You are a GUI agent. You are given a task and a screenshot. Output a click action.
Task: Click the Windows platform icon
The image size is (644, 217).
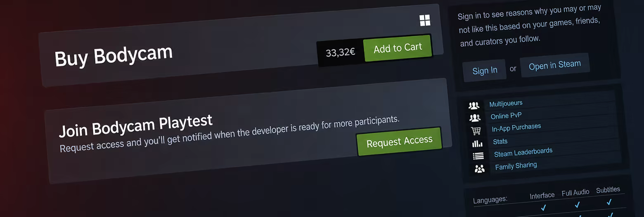425,20
